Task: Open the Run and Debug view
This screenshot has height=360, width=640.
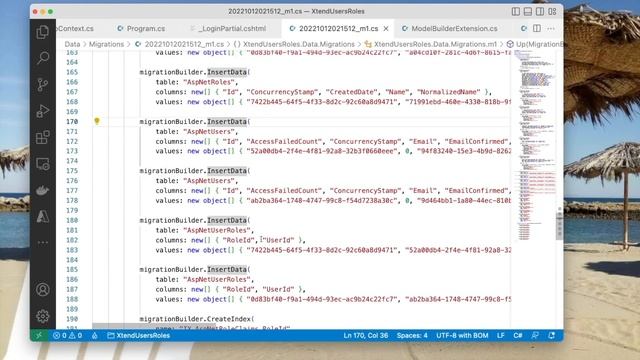Action: 42,111
